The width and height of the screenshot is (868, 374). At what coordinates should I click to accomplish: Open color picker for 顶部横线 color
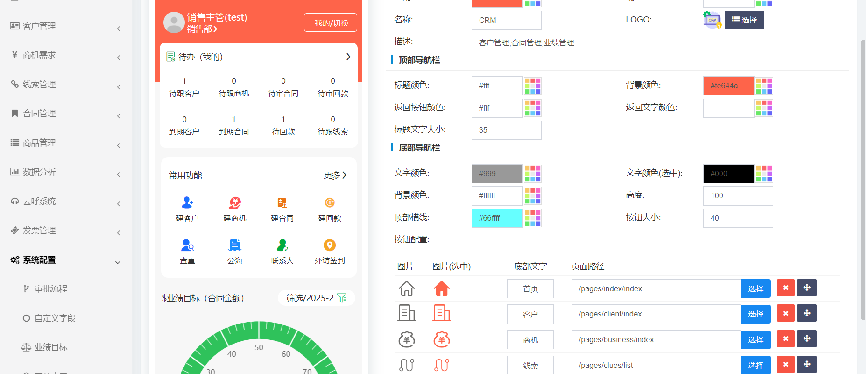click(x=532, y=218)
